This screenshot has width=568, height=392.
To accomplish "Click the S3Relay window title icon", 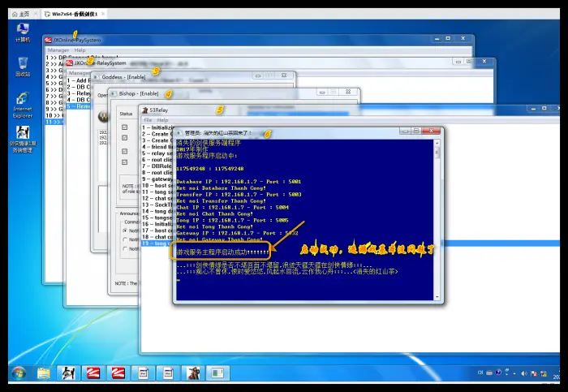I will coord(144,110).
